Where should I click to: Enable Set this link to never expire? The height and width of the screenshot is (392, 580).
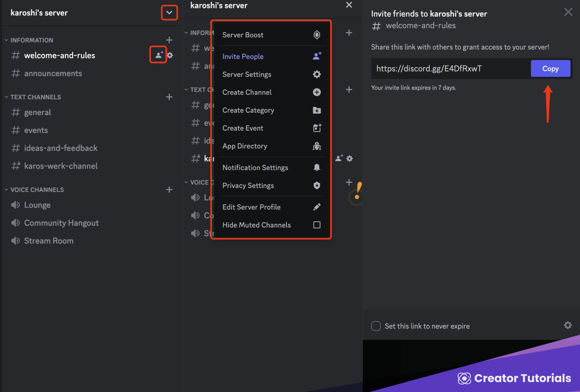(375, 326)
